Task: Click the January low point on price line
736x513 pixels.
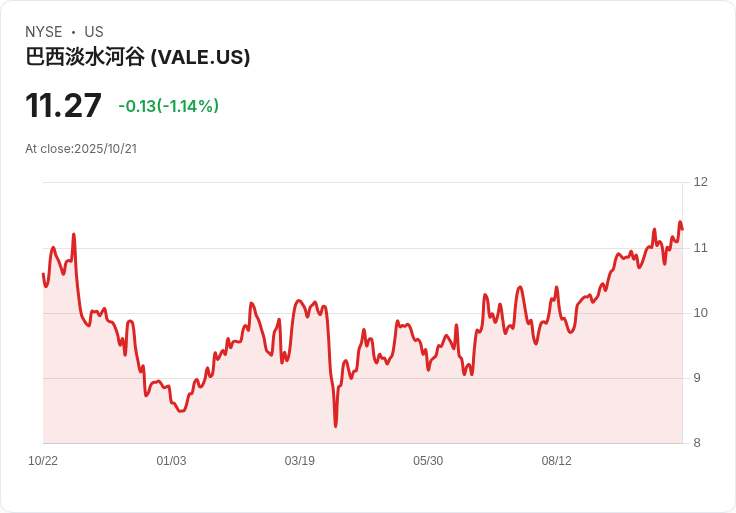Action: (182, 411)
